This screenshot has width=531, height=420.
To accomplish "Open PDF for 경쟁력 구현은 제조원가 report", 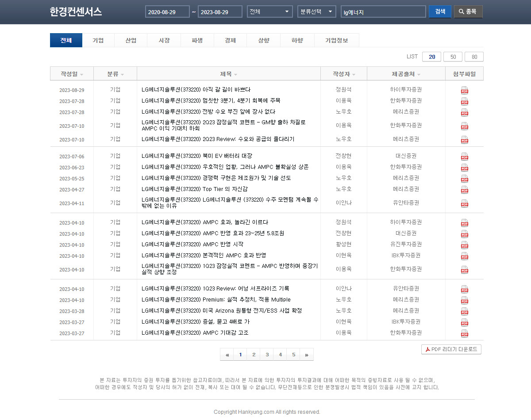I will click(x=464, y=179).
